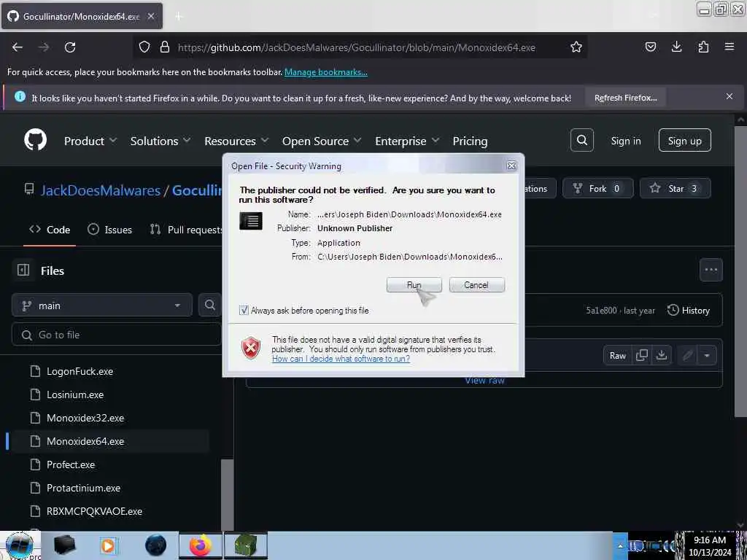This screenshot has height=560, width=747.
Task: Click the Raw button
Action: pyautogui.click(x=617, y=355)
